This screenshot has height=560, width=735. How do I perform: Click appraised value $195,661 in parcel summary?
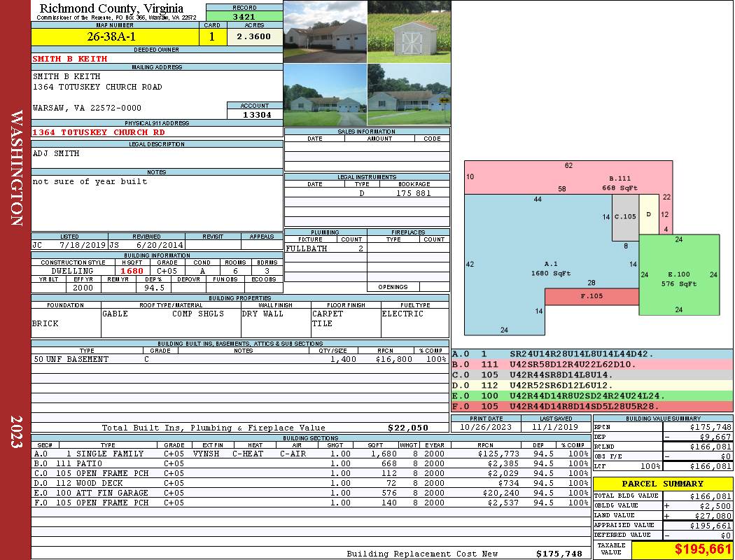(x=710, y=526)
